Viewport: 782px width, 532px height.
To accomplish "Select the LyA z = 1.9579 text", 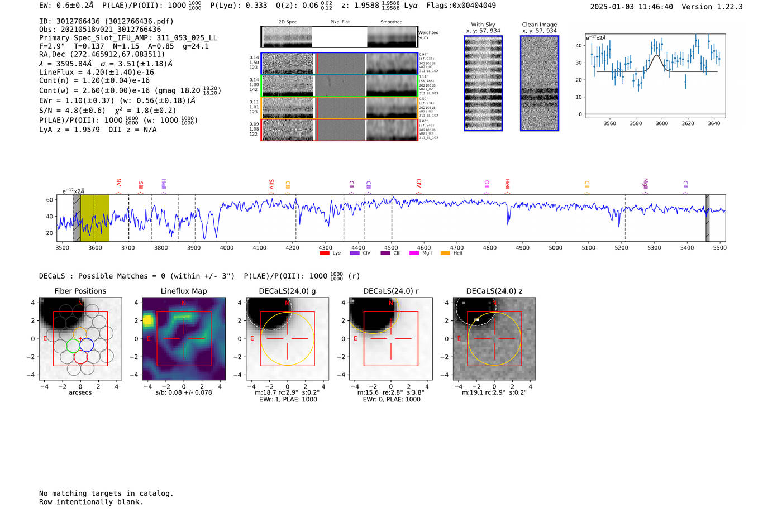I will pos(69,130).
